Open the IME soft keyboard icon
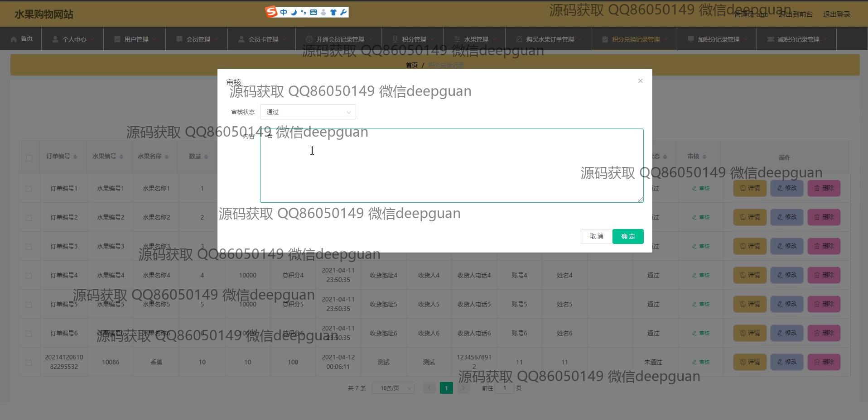This screenshot has height=420, width=868. 313,12
